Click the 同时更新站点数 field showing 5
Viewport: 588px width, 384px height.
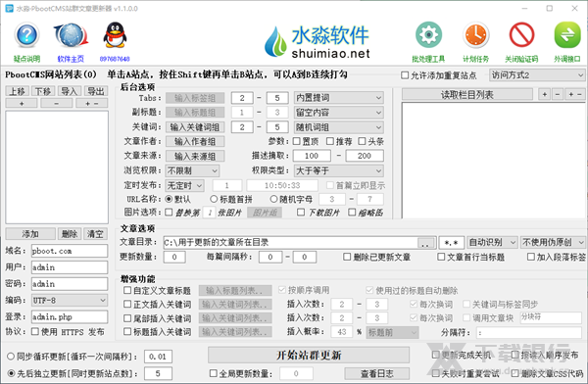(158, 373)
